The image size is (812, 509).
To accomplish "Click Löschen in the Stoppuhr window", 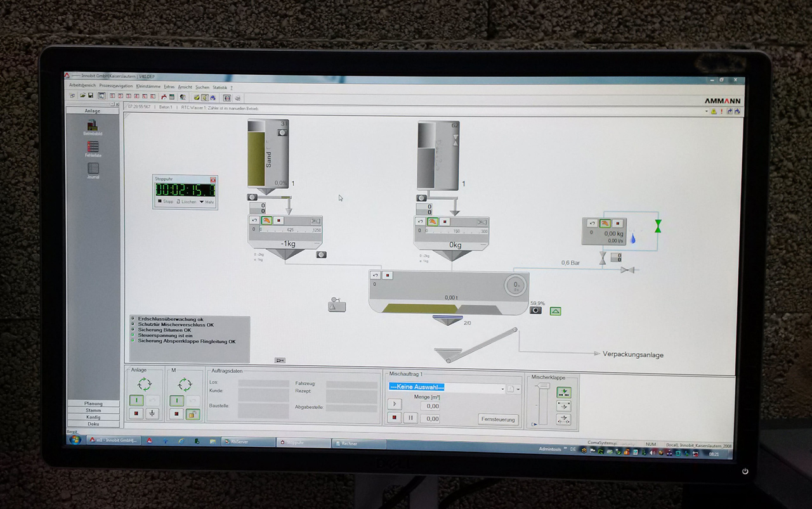I will [x=186, y=202].
